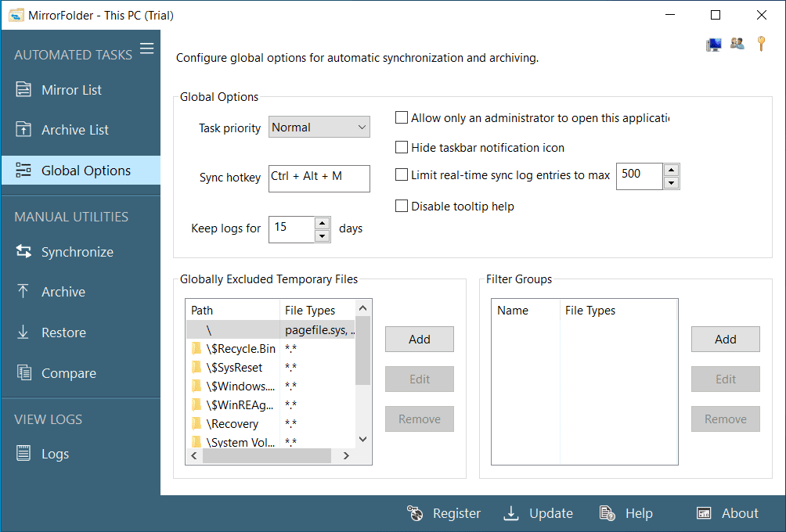Click the Update download icon
Screen dimensions: 786x532
point(511,513)
